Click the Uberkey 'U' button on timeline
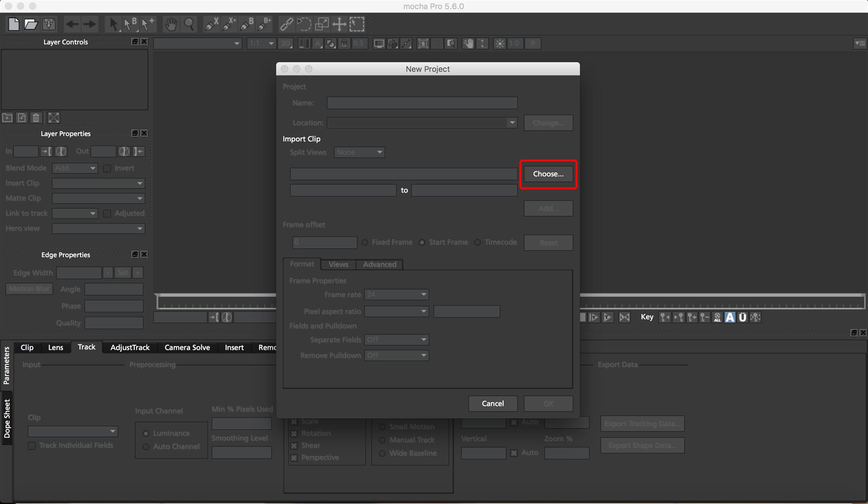 pyautogui.click(x=742, y=317)
